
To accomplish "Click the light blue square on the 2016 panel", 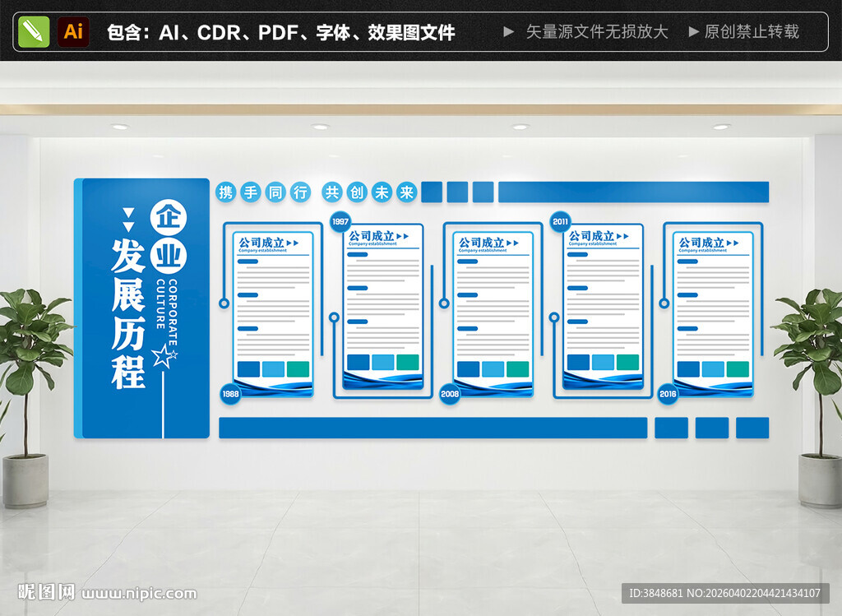I will [713, 369].
